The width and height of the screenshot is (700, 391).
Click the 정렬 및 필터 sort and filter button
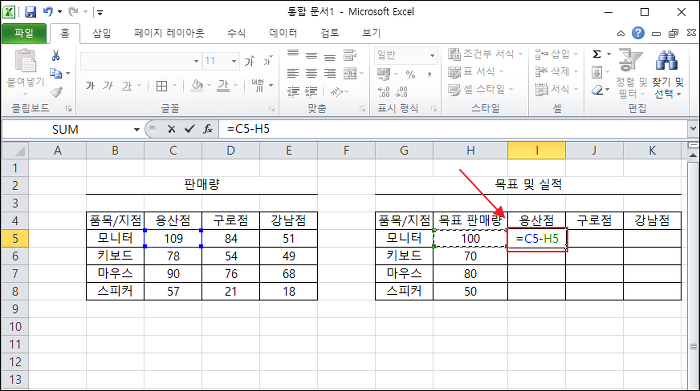click(631, 74)
